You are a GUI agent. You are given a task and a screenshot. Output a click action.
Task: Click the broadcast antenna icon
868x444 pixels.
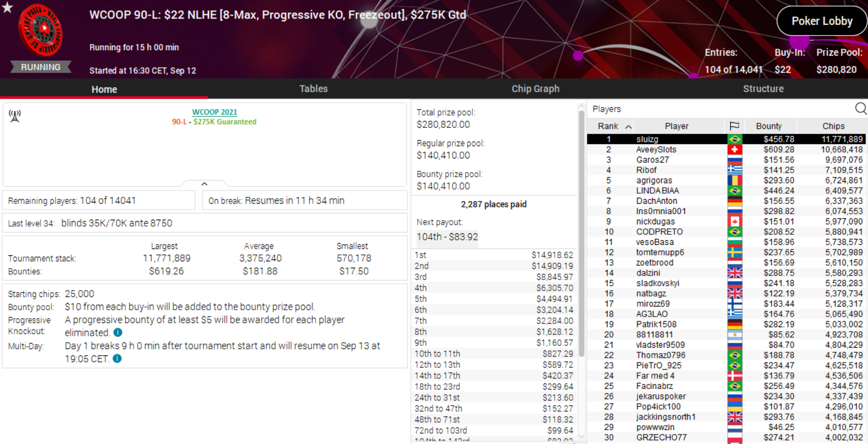click(x=15, y=116)
